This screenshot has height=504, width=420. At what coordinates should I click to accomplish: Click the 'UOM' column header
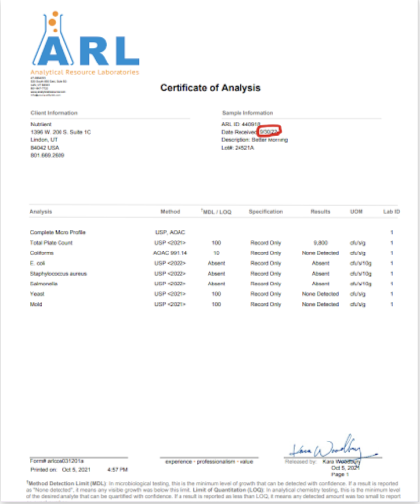(357, 212)
